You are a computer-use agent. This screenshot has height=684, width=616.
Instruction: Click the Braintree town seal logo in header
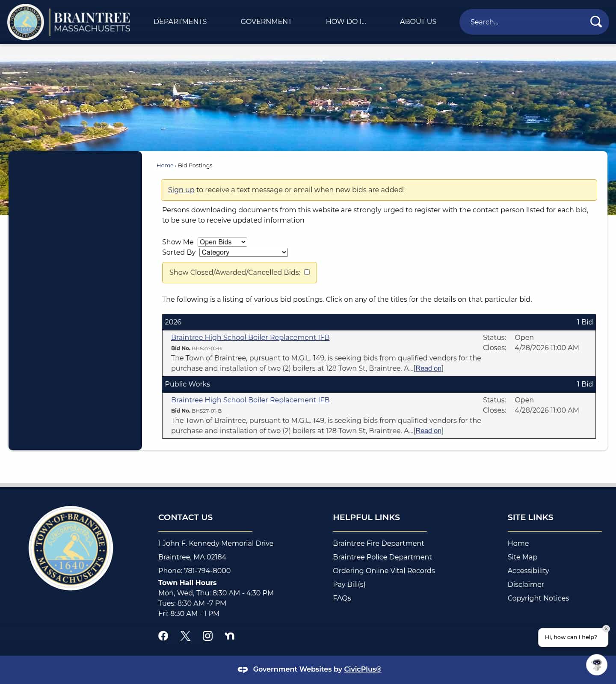click(x=26, y=22)
